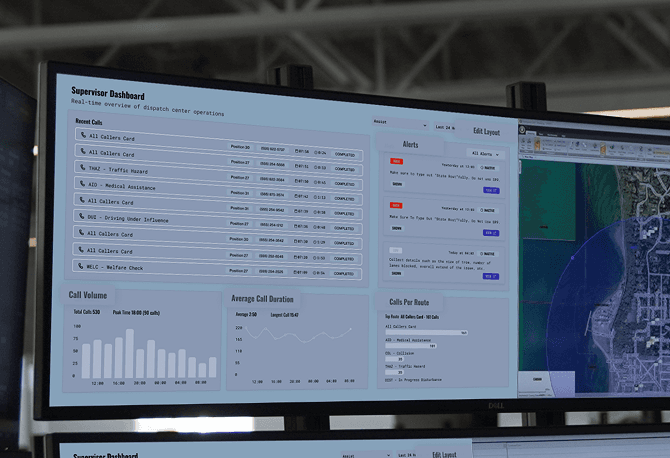The height and width of the screenshot is (458, 670).
Task: Click the Average Call Duration panel heading
Action: pyautogui.click(x=262, y=299)
